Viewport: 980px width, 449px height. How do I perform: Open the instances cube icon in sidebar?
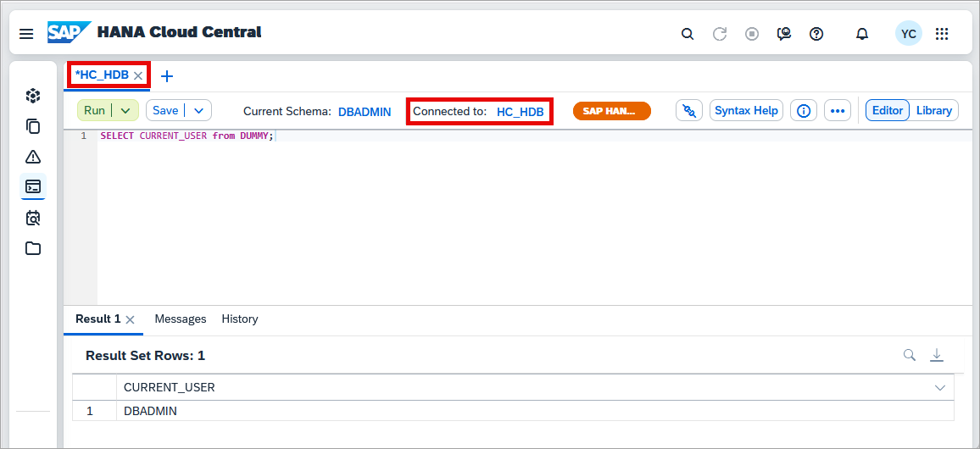(32, 96)
